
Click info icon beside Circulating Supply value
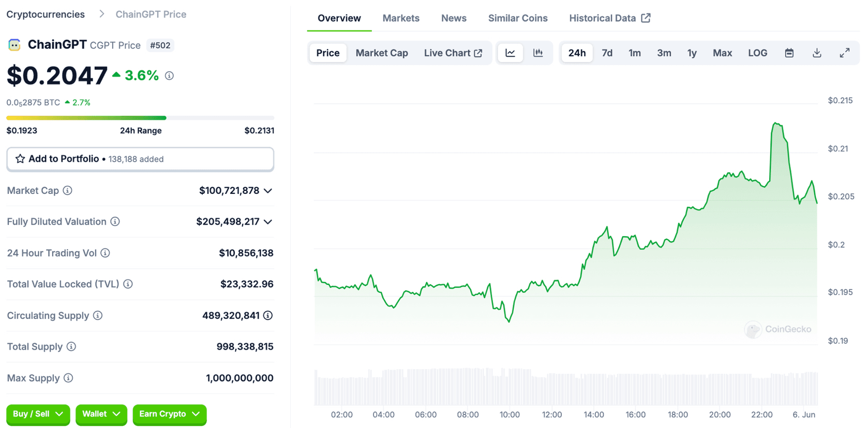click(x=268, y=315)
